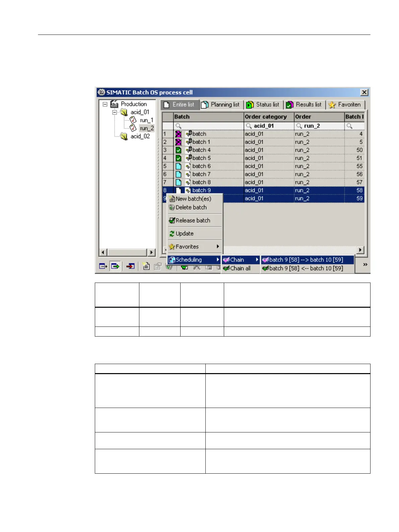Expand the toolbar overflow chevron
Viewport: 399px width, 532px height.
tap(365, 264)
